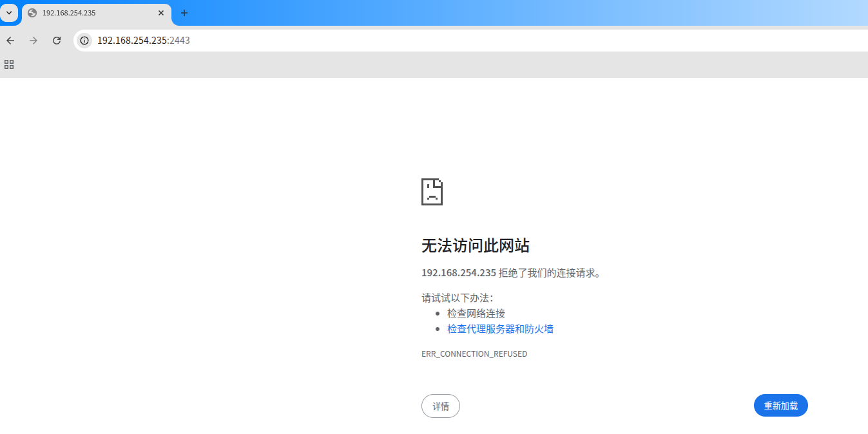Reload the page with refresh icon
Image resolution: width=868 pixels, height=434 pixels.
coord(57,41)
